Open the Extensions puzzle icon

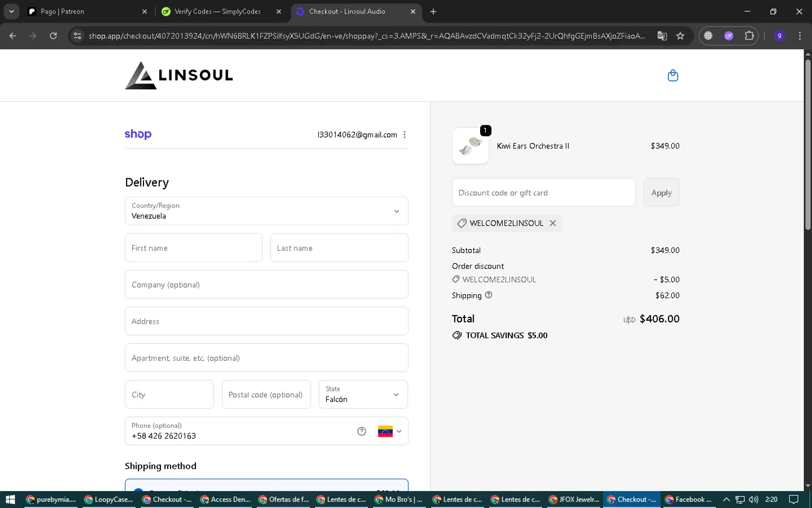pyautogui.click(x=749, y=36)
